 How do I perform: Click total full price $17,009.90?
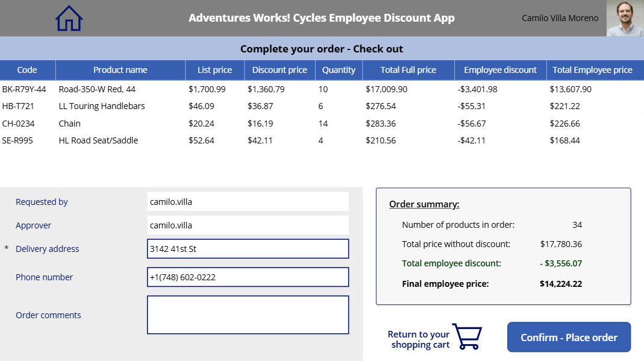pos(387,89)
